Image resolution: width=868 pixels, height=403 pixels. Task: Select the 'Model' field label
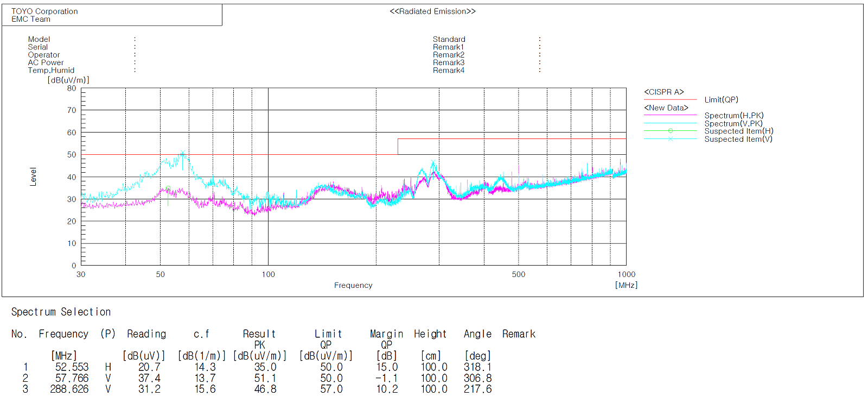pos(39,39)
